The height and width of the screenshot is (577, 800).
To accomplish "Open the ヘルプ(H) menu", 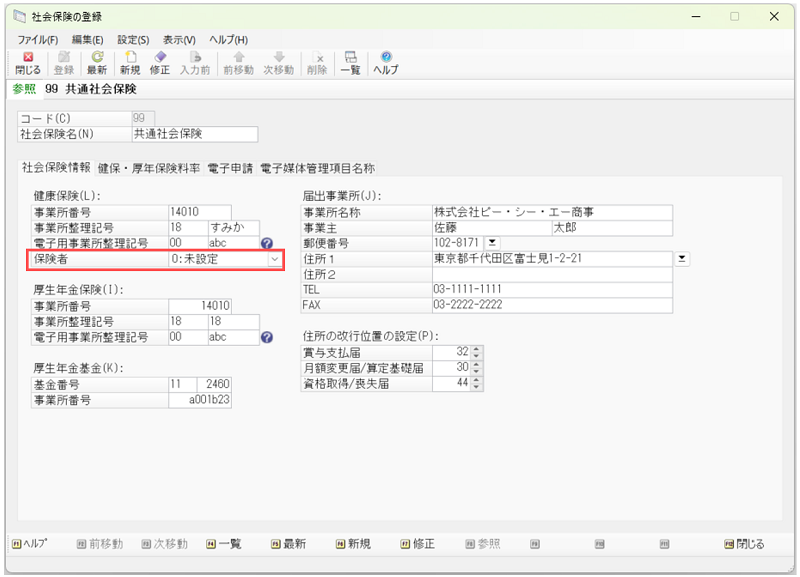I will (x=229, y=40).
